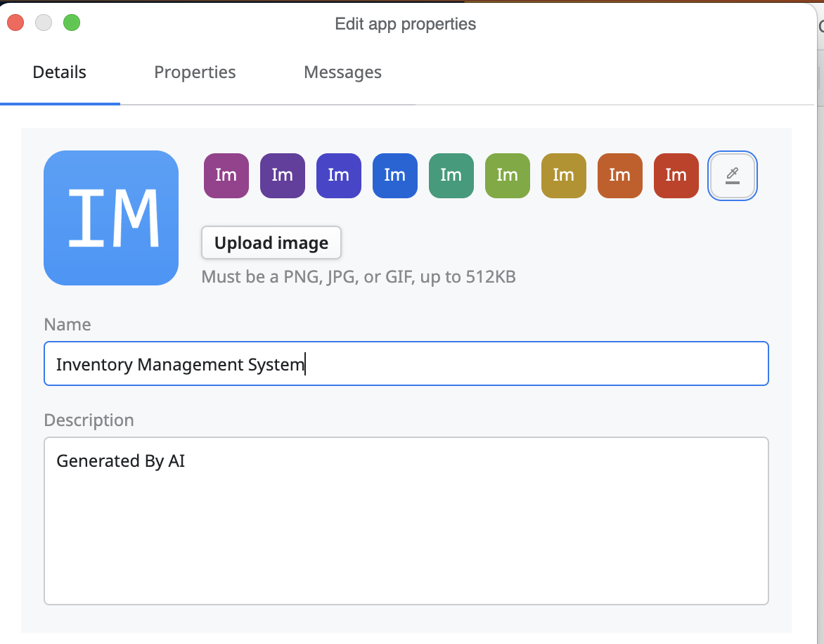Select the mustard yellow Im icon color

coord(563,176)
